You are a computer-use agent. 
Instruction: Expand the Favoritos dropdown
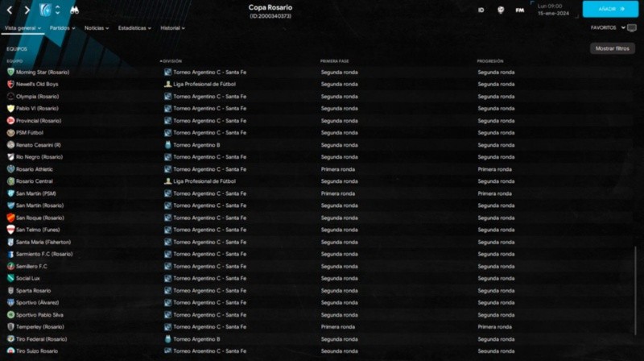point(606,27)
